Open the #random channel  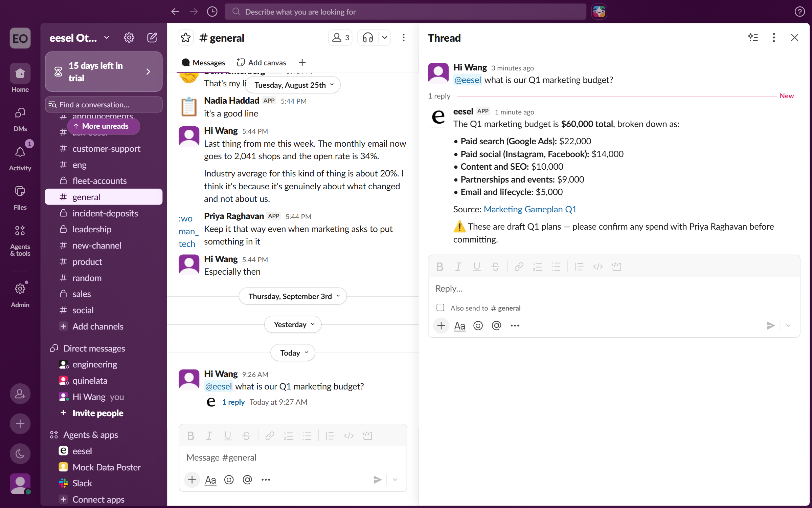point(104,278)
